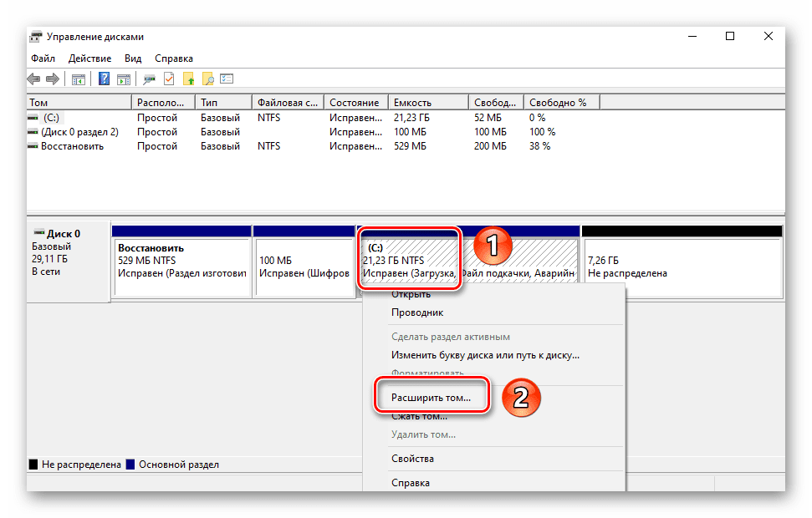Click the folder with green arrow icon
This screenshot has width=812, height=518.
[188, 79]
